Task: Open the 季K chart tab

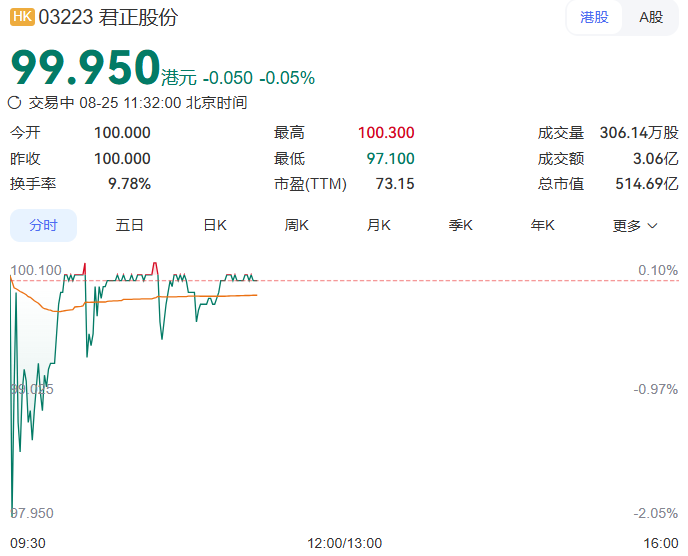Action: (x=460, y=225)
